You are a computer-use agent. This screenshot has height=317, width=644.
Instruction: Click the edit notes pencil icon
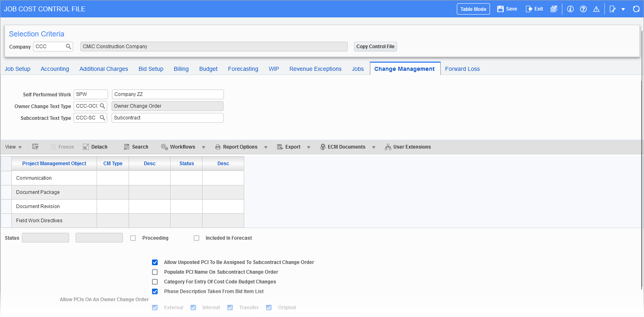pyautogui.click(x=613, y=9)
